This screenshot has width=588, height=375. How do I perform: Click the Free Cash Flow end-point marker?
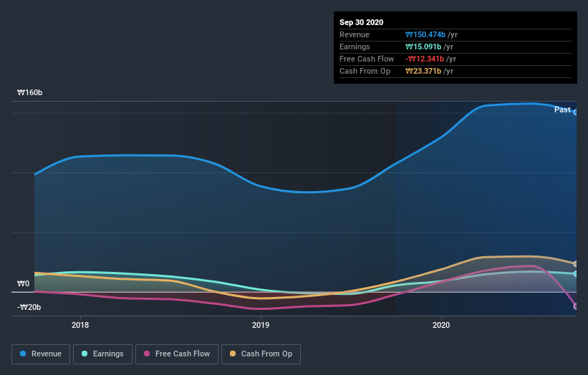pos(576,306)
